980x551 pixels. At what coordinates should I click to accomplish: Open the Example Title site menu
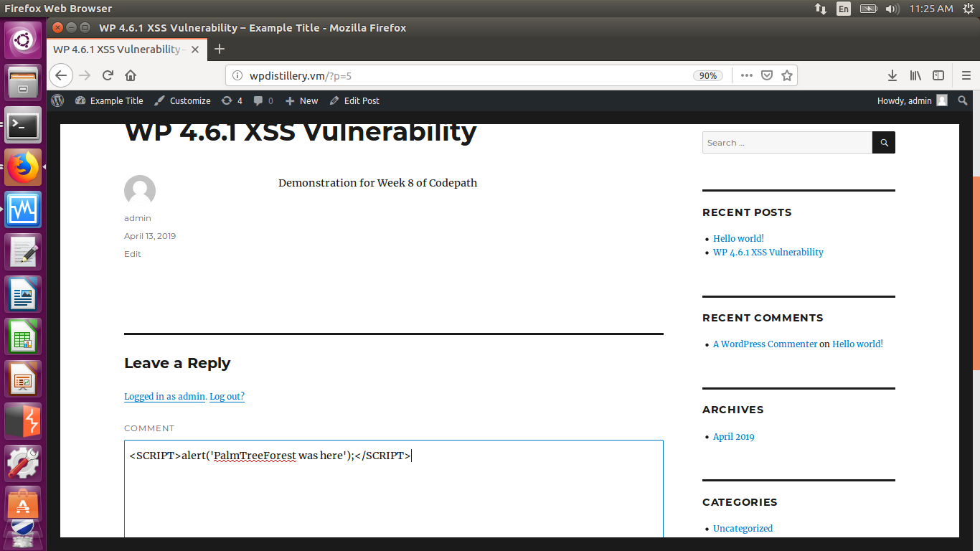pos(109,101)
